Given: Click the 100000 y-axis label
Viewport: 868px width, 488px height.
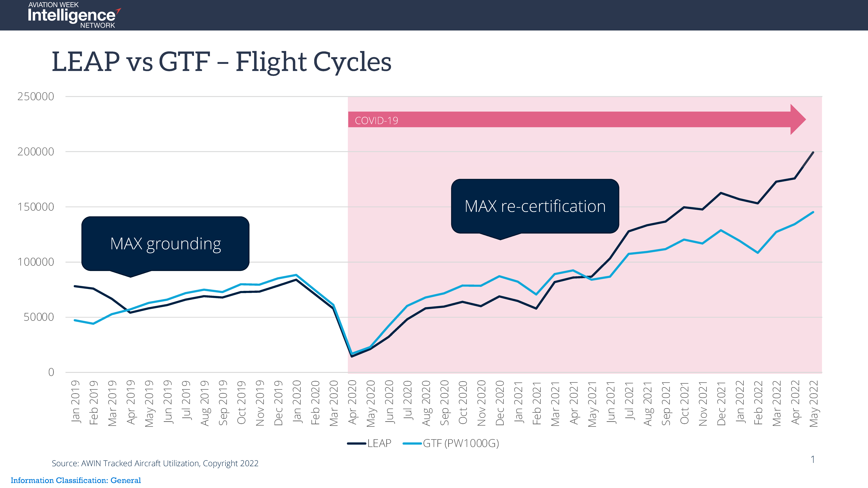Looking at the screenshot, I should point(36,262).
